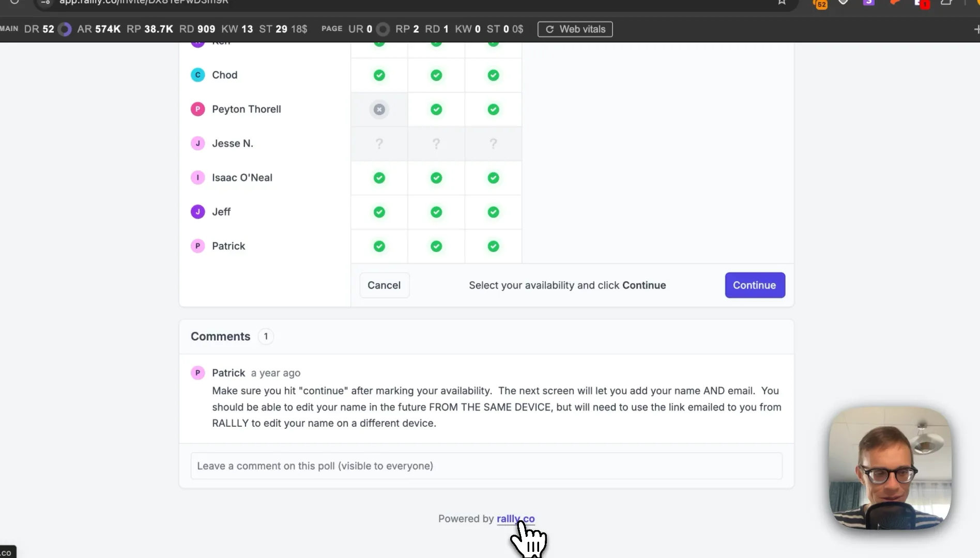This screenshot has height=558, width=980.
Task: Click the Continue button
Action: 755,285
